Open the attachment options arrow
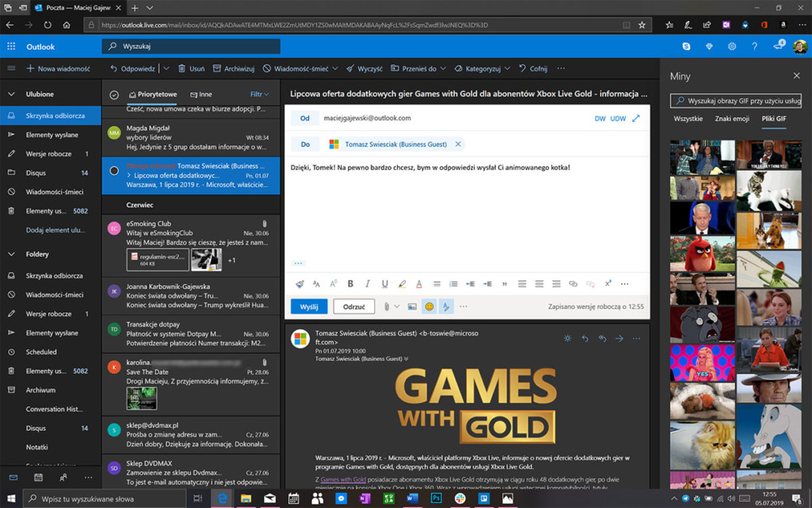The width and height of the screenshot is (812, 508). 397,307
